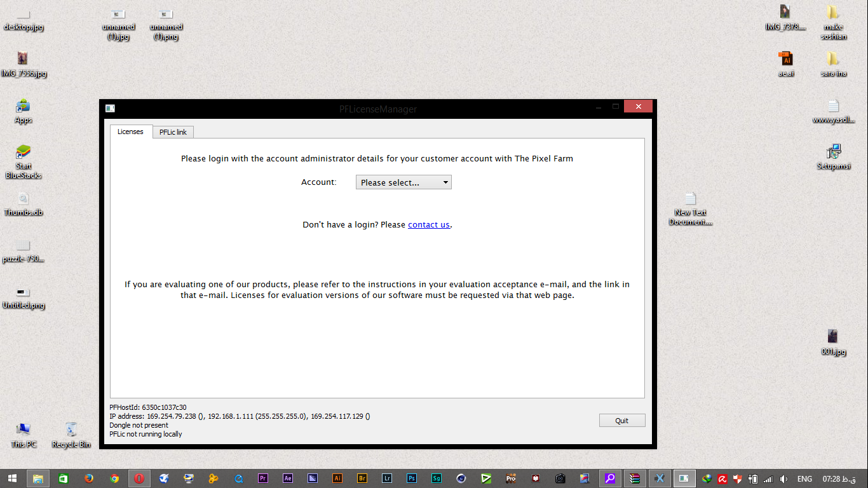Image resolution: width=868 pixels, height=488 pixels.
Task: Open Adobe Illustrator from the taskbar
Action: (x=337, y=478)
